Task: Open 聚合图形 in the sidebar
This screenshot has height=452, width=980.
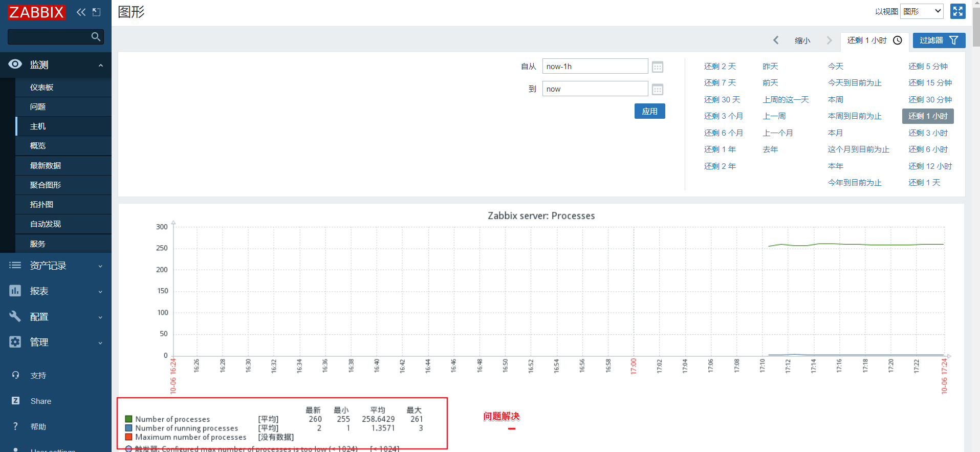Action: pyautogui.click(x=63, y=185)
